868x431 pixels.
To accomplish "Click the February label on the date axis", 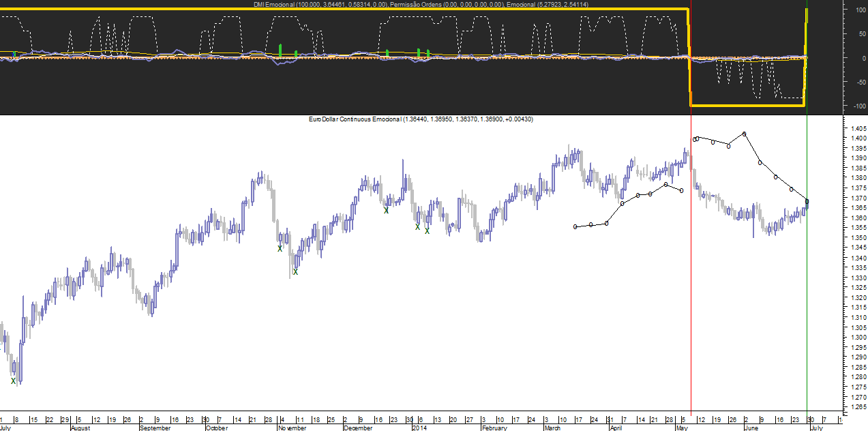I will (494, 428).
